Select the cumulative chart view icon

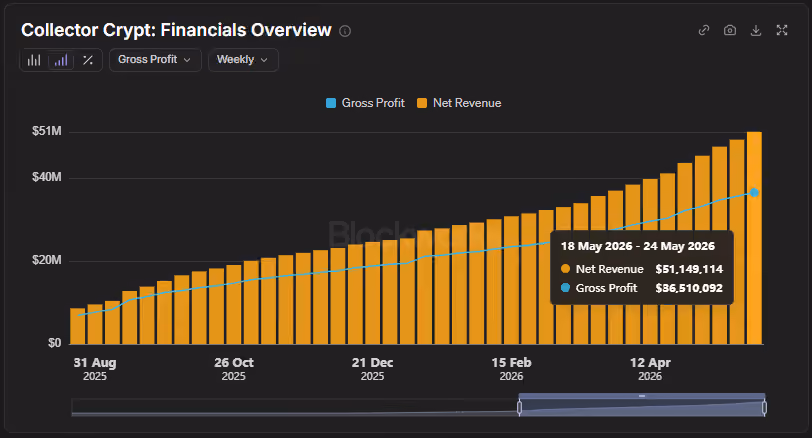[61, 60]
